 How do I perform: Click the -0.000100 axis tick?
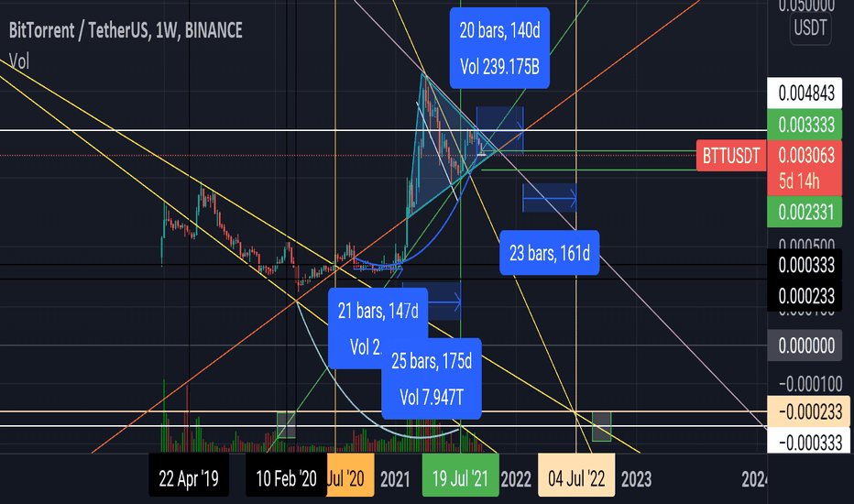(811, 384)
